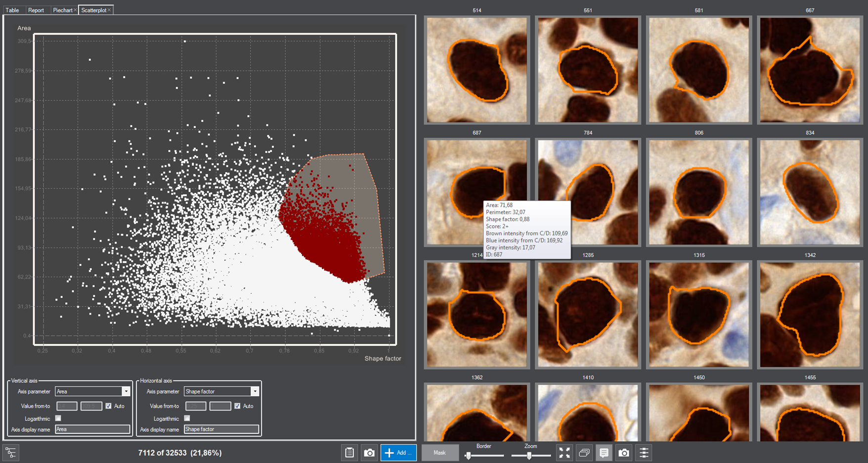Image resolution: width=868 pixels, height=463 pixels.
Task: Click the stacked layers icon in gallery toolbar
Action: pos(584,453)
